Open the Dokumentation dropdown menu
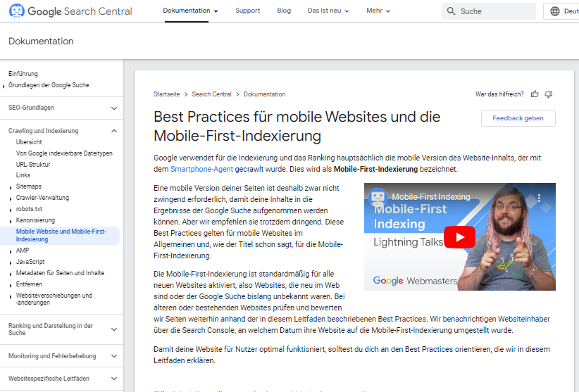Screen dimensions: 579x392 [191, 11]
